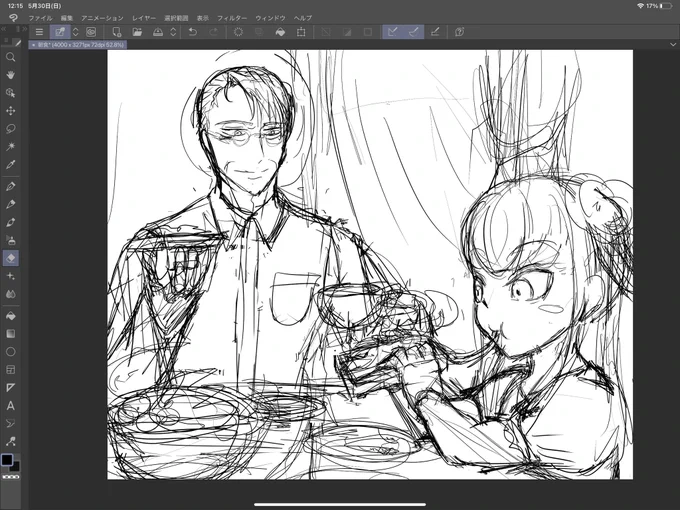The height and width of the screenshot is (510, 680).
Task: Select the Pen tool
Action: (x=10, y=186)
